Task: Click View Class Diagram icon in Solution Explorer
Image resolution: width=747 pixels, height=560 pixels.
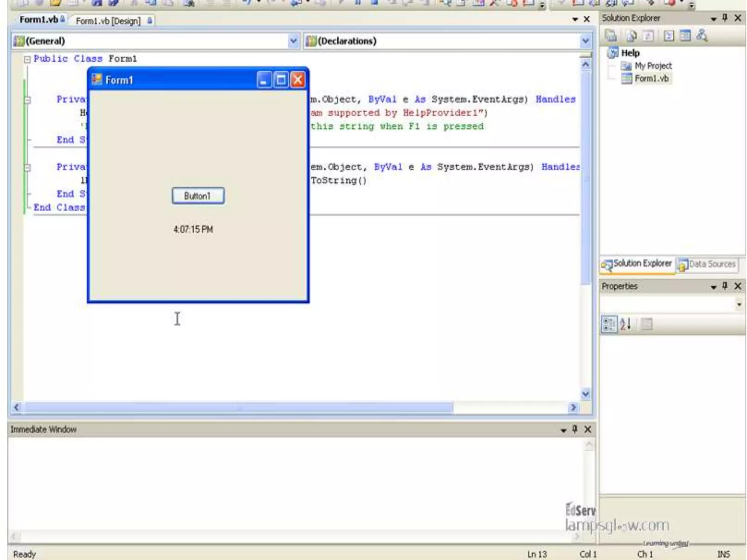Action: point(702,36)
